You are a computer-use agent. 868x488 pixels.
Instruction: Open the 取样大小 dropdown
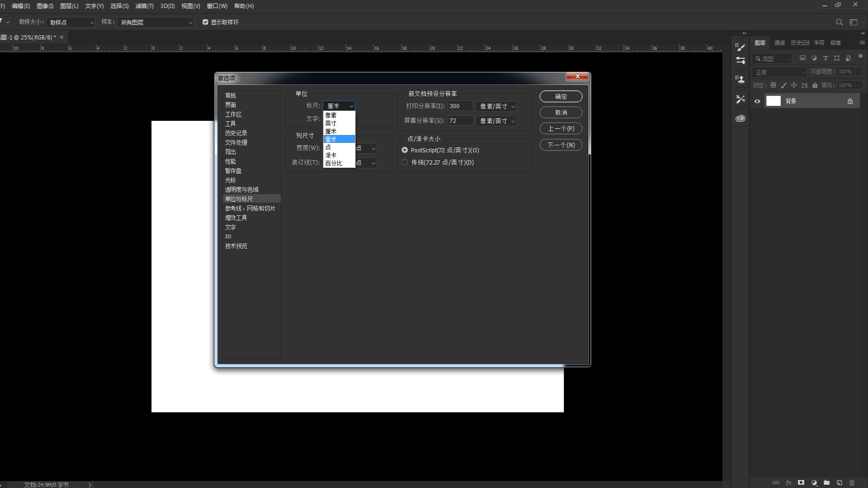tap(71, 22)
